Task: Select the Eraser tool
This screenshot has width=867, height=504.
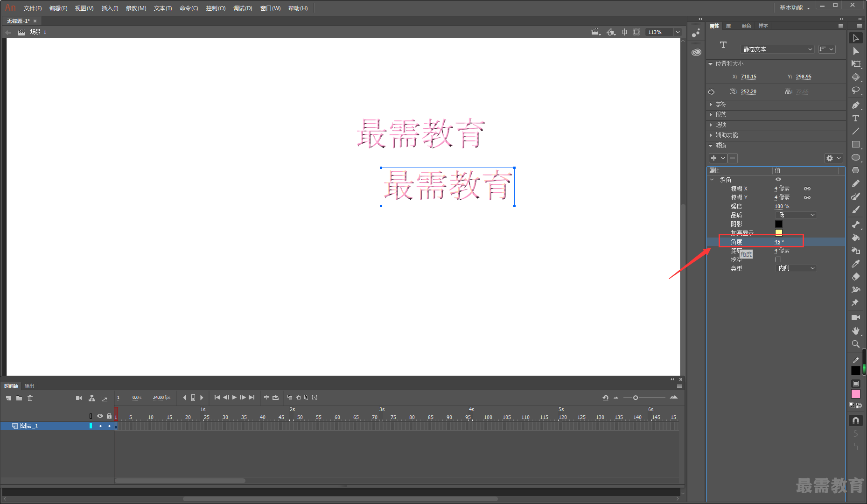Action: tap(856, 277)
